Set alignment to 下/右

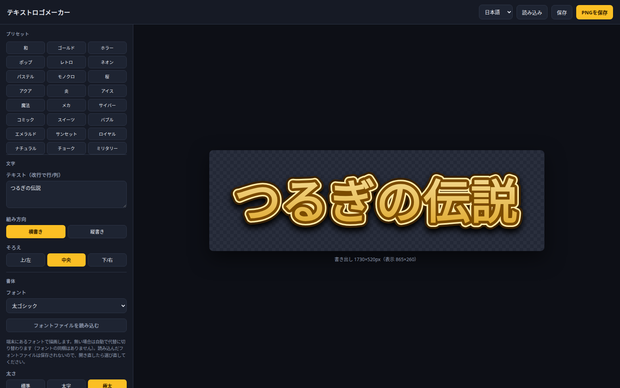(x=107, y=260)
